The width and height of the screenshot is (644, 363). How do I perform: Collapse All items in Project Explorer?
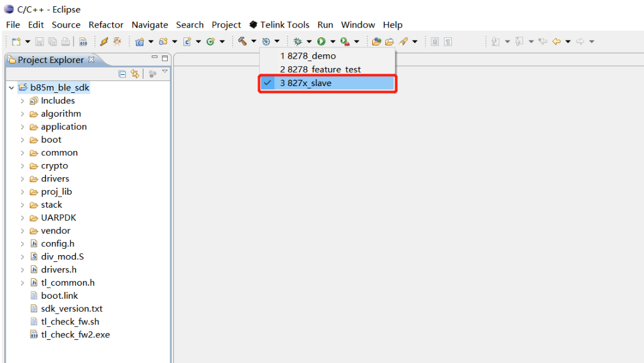122,74
